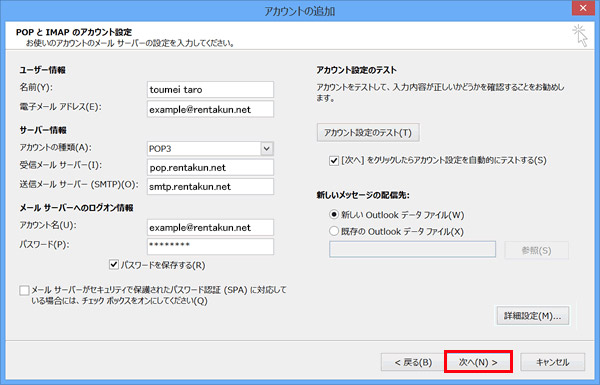The image size is (600, 385).
Task: Click the キャンセル button
Action: click(552, 362)
